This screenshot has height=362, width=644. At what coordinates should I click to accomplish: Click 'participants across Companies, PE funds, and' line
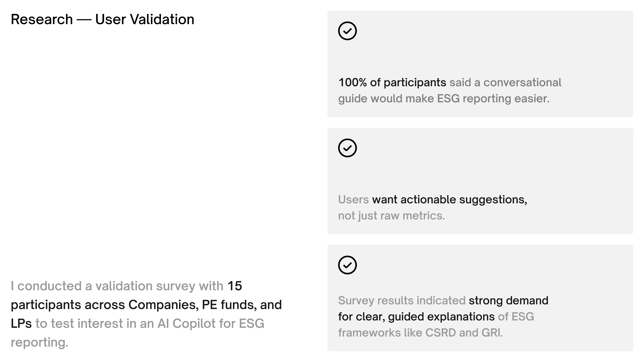146,305
